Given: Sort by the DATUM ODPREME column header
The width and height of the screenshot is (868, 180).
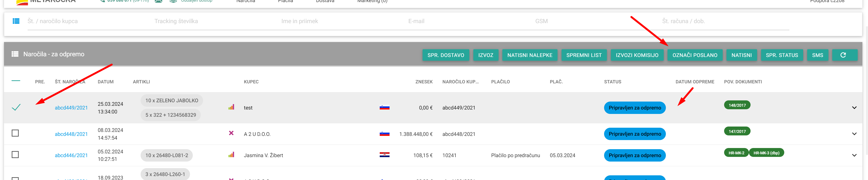Looking at the screenshot, I should [x=695, y=82].
